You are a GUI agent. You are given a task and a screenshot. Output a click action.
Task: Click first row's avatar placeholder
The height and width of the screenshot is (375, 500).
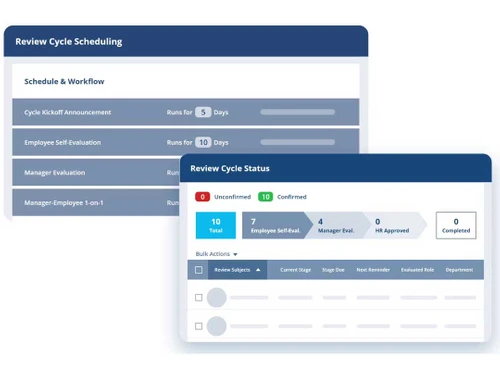pyautogui.click(x=217, y=297)
